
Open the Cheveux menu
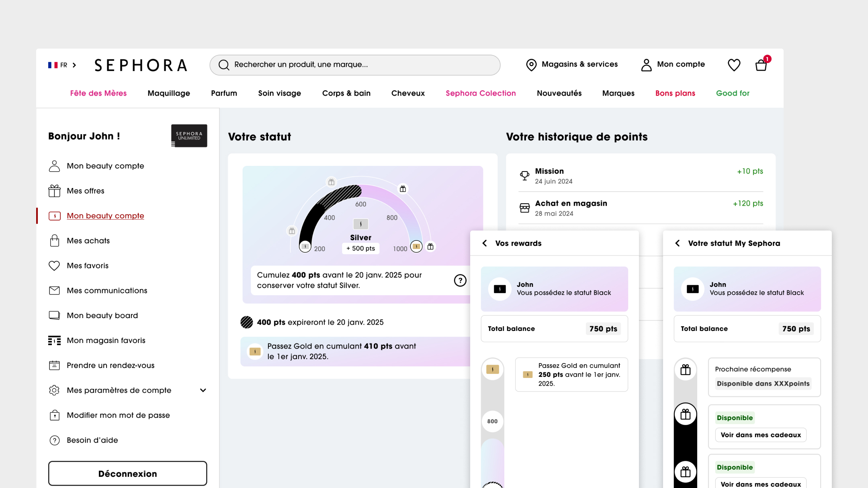408,93
